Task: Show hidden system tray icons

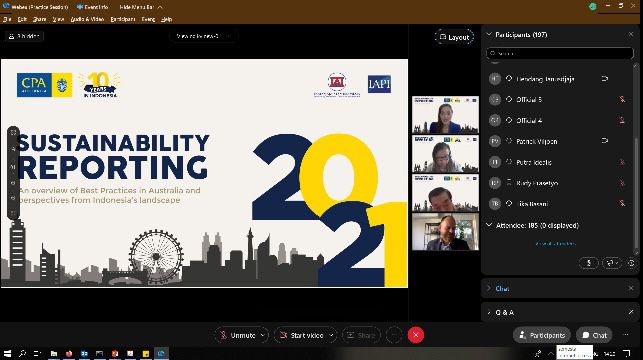Action: (550, 353)
